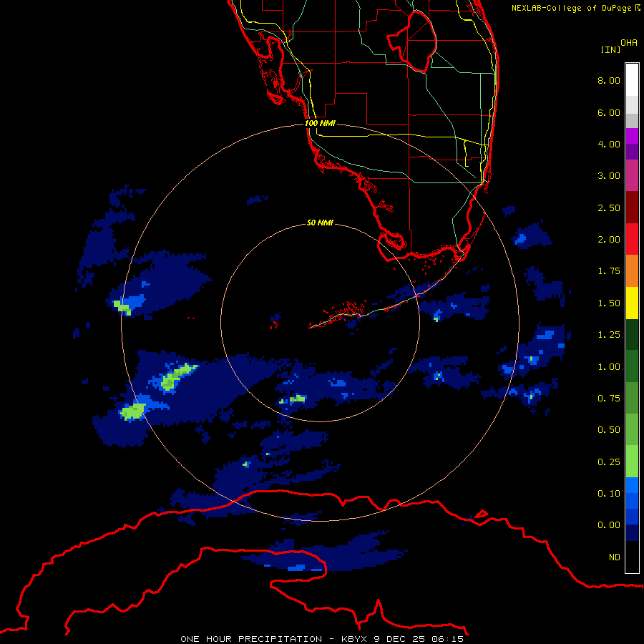Select the dark red swatch near 2.50
The width and height of the screenshot is (644, 644).
pyautogui.click(x=632, y=208)
